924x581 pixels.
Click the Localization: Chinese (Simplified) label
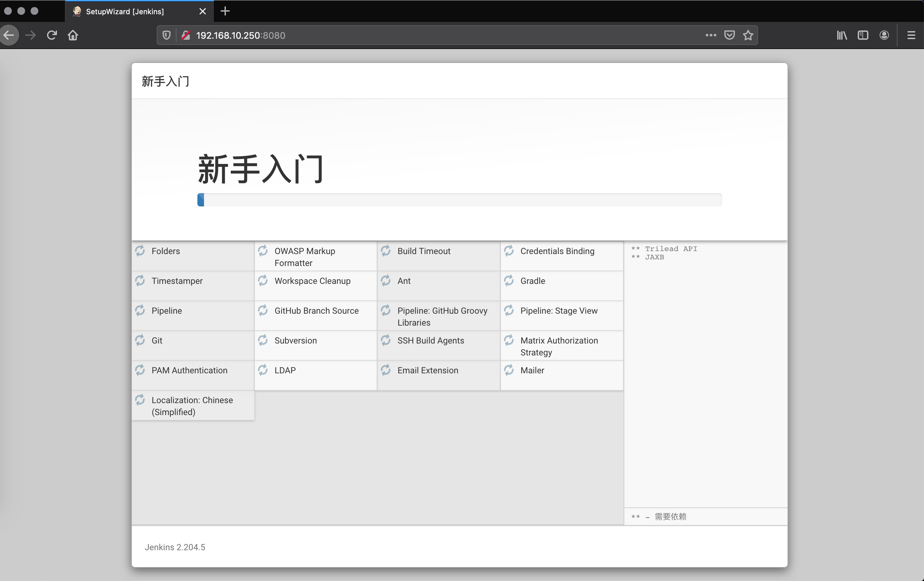(x=192, y=406)
